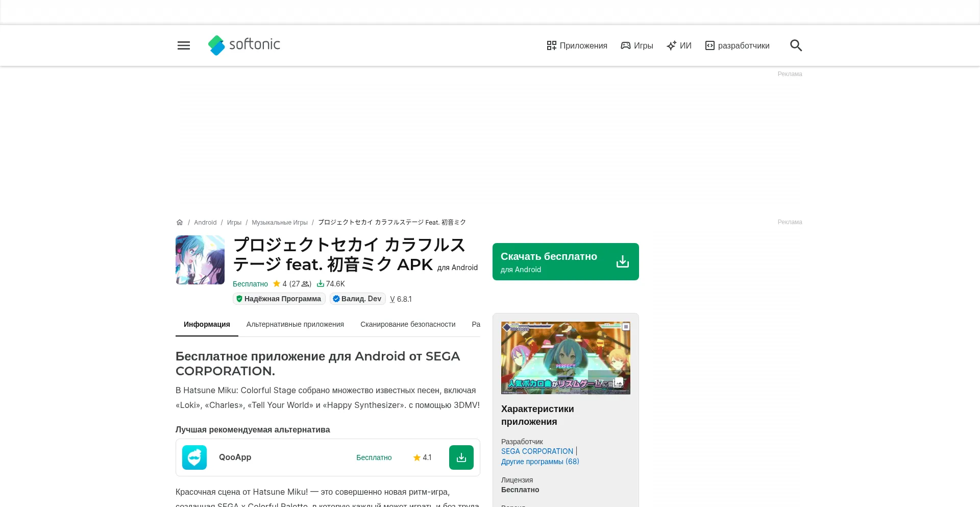This screenshot has height=507, width=980.
Task: Click the Надёжная Программа badge
Action: [x=279, y=299]
